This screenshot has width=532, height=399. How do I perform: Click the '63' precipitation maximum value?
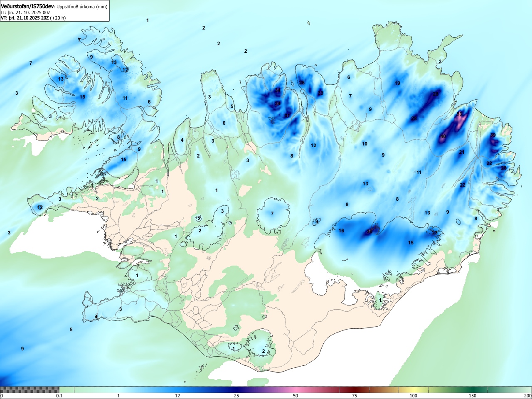coord(459,113)
